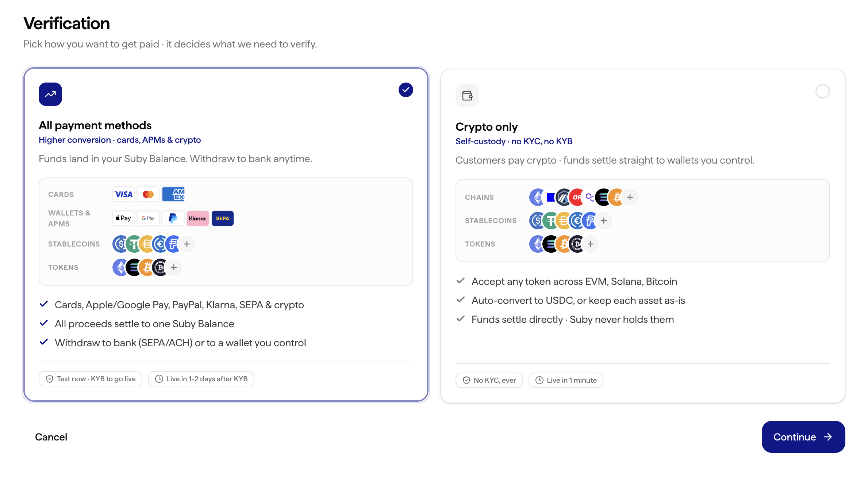Click the PayPal logo icon
Viewport: 868px width, 477px height.
[x=173, y=218]
